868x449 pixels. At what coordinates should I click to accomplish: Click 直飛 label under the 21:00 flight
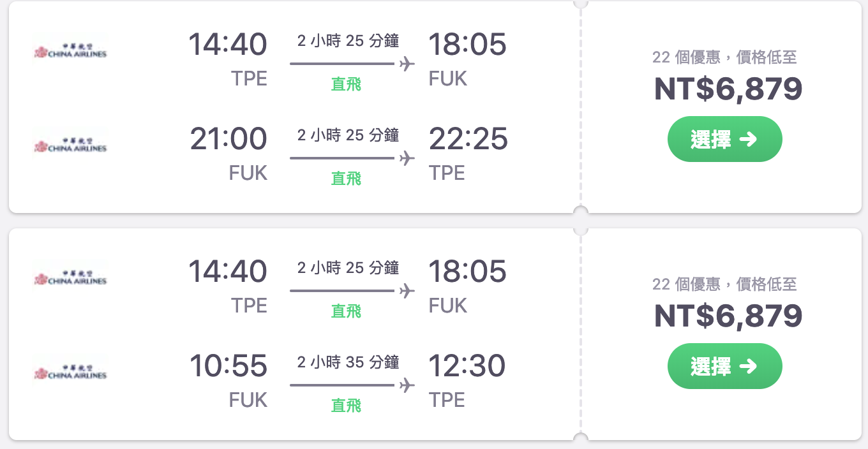click(347, 179)
